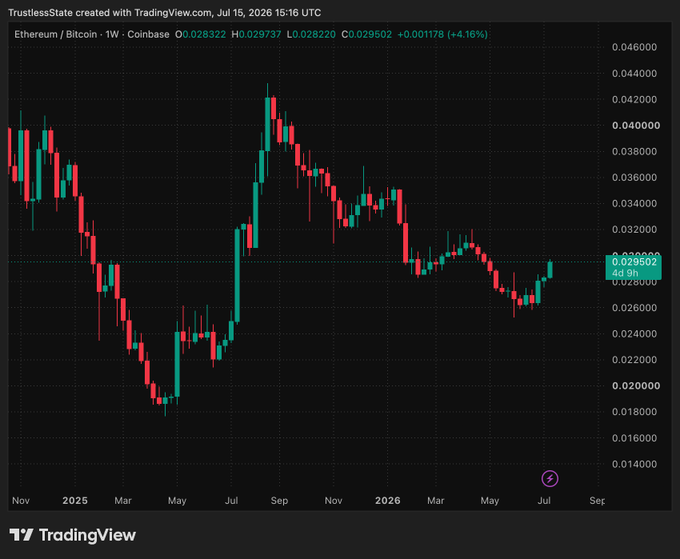Click the low value 0.028220

pos(314,34)
